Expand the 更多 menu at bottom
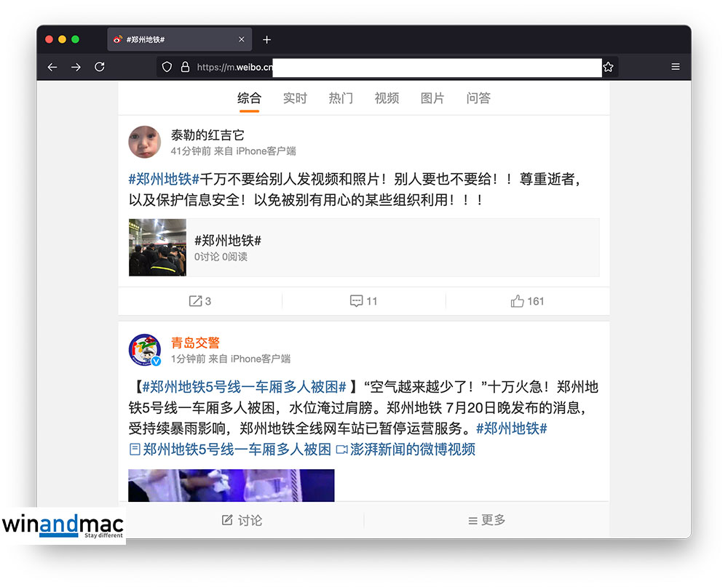Viewport: 728px width, 587px height. point(487,520)
